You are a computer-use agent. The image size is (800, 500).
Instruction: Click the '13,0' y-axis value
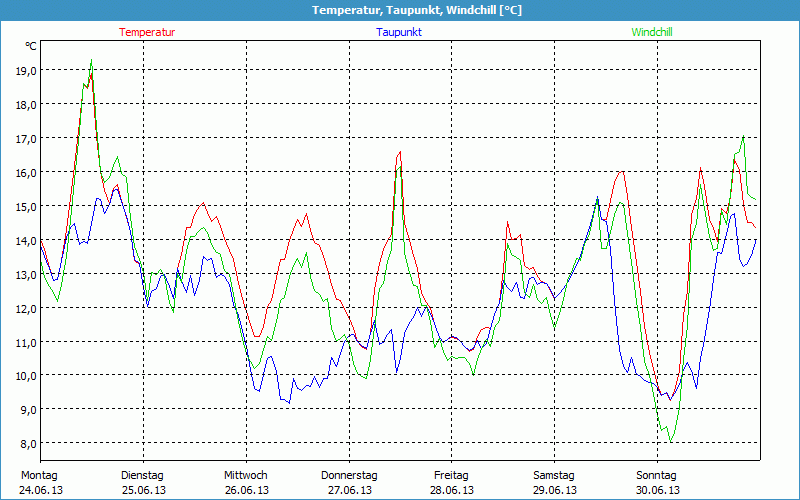coord(26,274)
